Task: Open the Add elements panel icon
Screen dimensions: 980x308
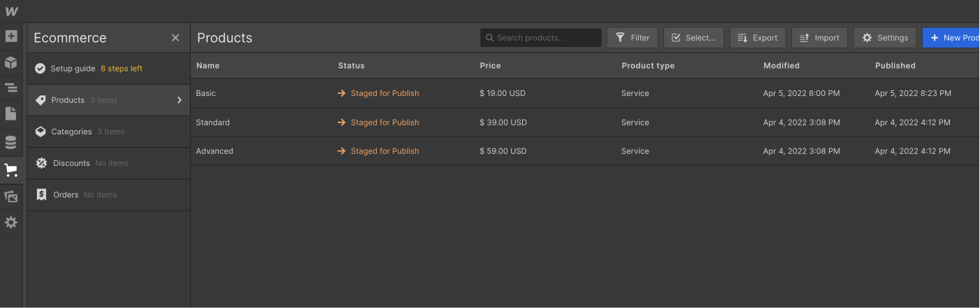Action: (11, 36)
